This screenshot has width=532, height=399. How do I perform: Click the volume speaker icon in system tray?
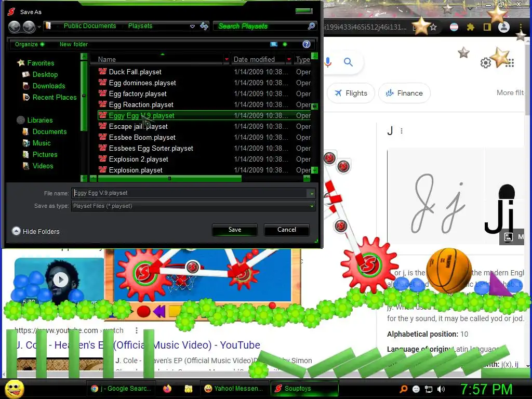click(441, 389)
